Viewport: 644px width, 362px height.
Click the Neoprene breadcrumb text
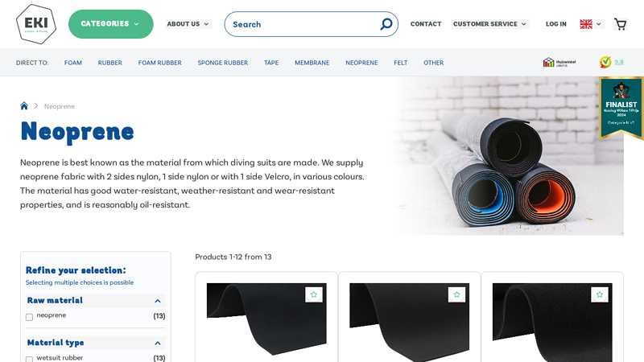[60, 106]
